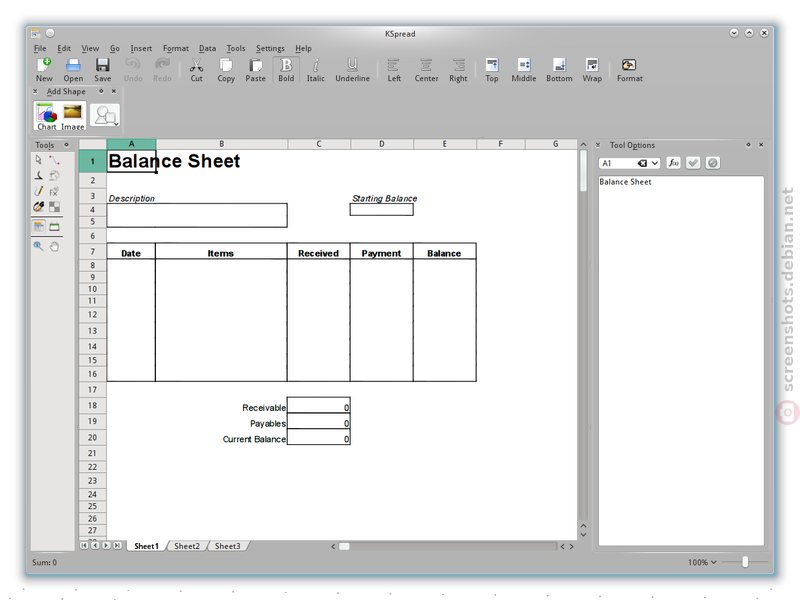The height and width of the screenshot is (600, 800).
Task: Open the Insert menu
Action: pyautogui.click(x=141, y=48)
